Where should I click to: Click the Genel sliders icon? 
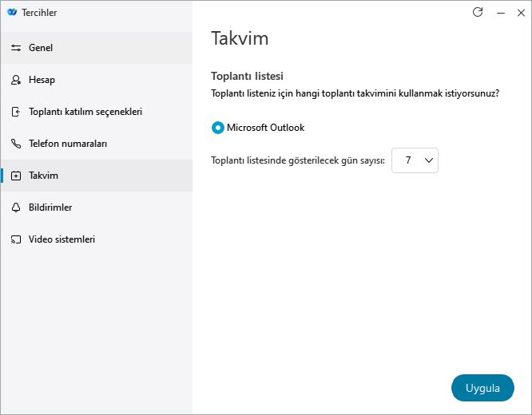pyautogui.click(x=16, y=48)
